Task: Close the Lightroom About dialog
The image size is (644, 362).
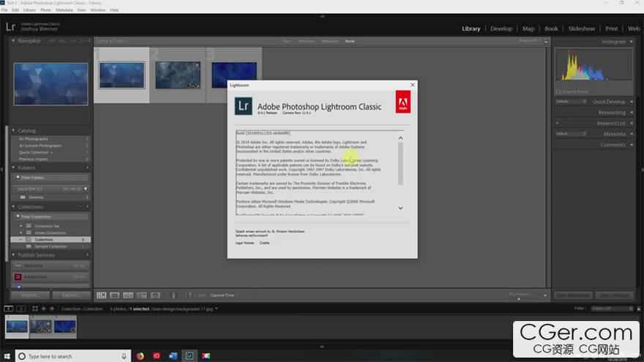Action: pyautogui.click(x=412, y=85)
